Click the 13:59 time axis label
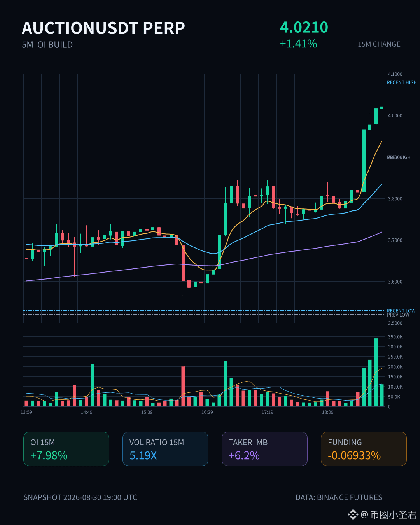 click(26, 412)
